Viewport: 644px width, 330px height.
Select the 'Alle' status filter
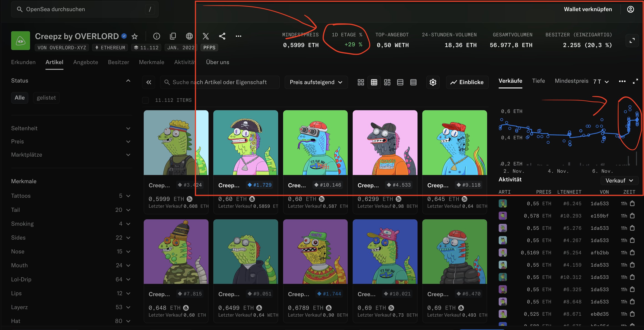click(x=20, y=98)
